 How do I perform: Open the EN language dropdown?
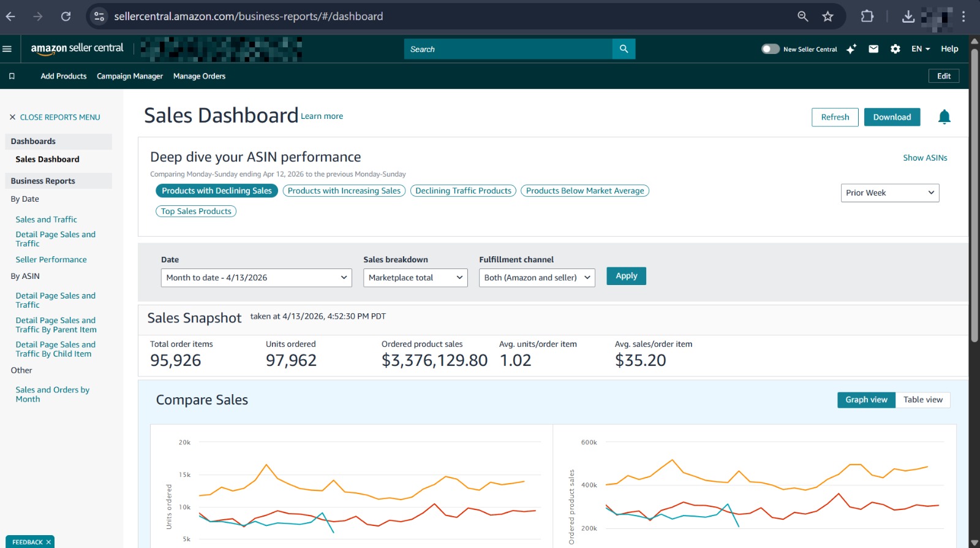(921, 49)
